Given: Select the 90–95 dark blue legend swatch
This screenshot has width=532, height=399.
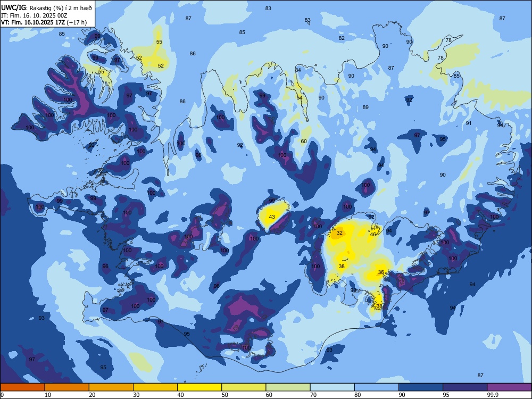Looking at the screenshot, I should click(421, 387).
